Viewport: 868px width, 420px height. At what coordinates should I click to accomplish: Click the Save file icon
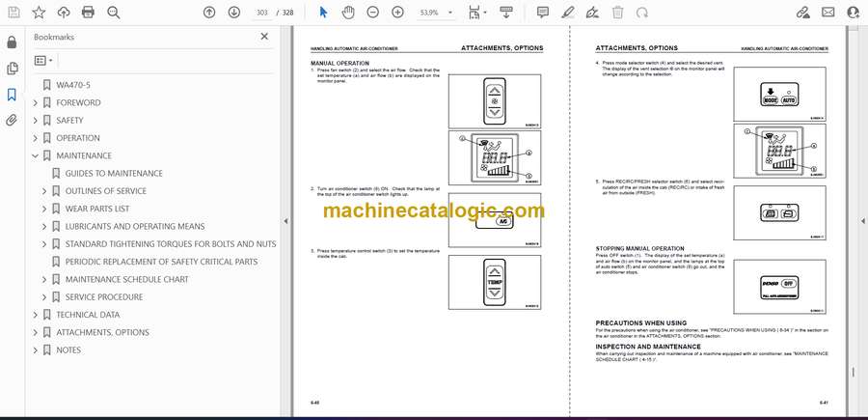coord(14,13)
